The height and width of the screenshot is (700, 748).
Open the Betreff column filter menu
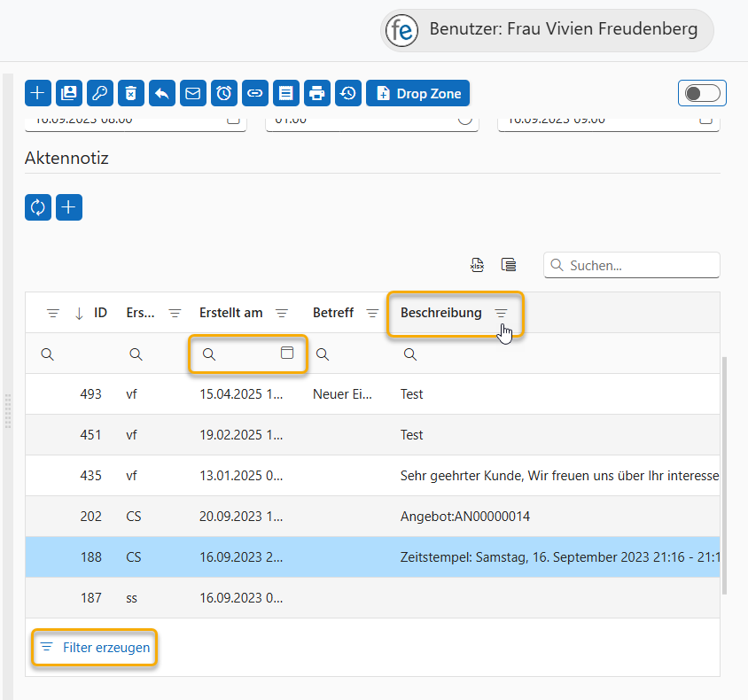[372, 313]
